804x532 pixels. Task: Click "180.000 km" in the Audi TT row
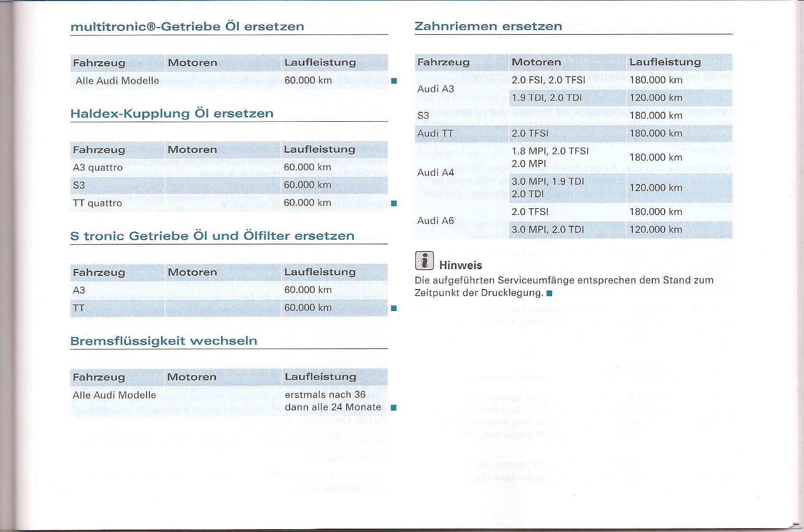pyautogui.click(x=656, y=133)
